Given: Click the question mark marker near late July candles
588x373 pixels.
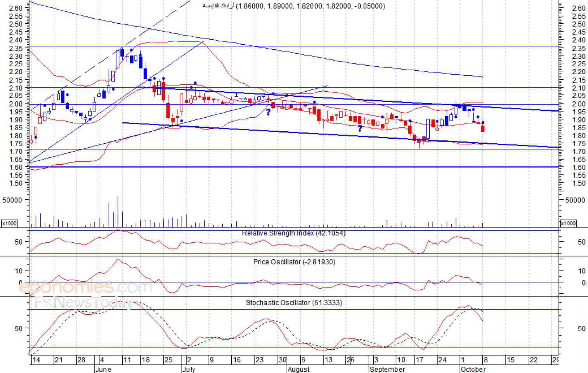Looking at the screenshot, I should (268, 112).
